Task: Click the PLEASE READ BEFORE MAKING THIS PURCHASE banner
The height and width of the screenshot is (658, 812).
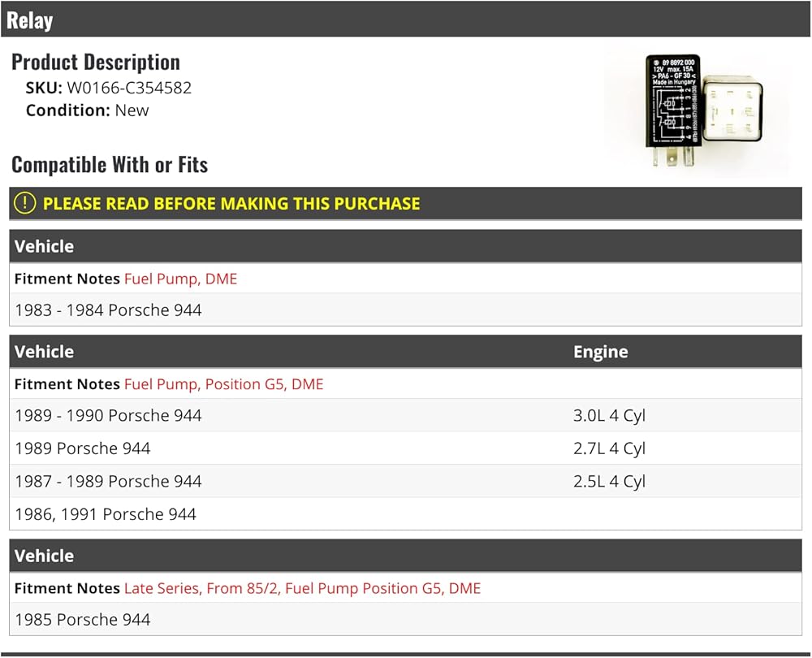Action: pos(405,204)
